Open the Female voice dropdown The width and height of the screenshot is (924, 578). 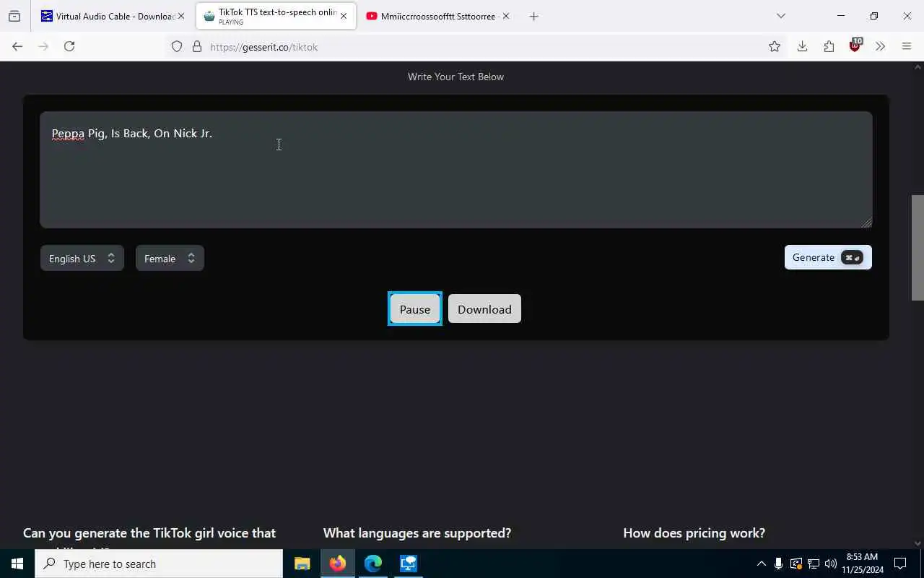[170, 258]
